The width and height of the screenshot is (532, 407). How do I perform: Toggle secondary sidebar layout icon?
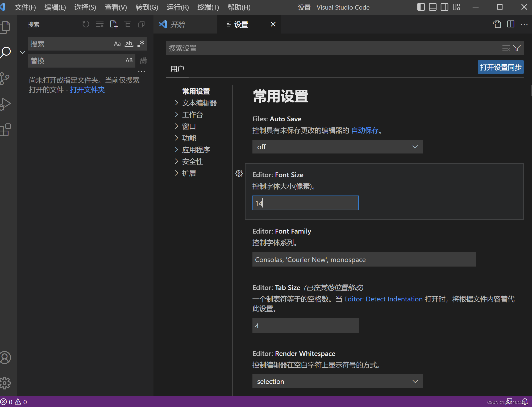point(444,7)
